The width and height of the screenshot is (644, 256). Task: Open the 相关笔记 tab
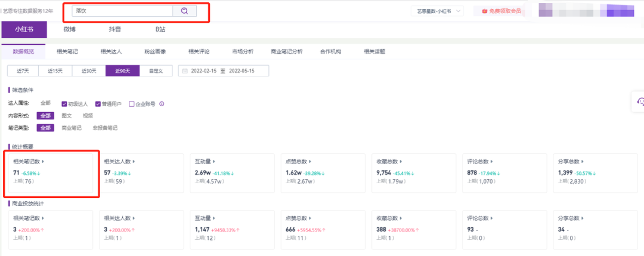(x=67, y=52)
